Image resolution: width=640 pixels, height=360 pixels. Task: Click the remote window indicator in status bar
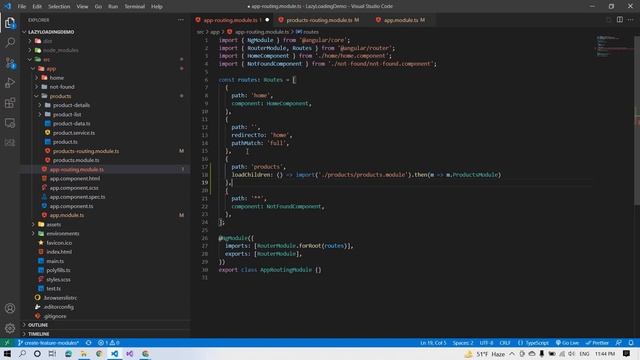coord(7,343)
